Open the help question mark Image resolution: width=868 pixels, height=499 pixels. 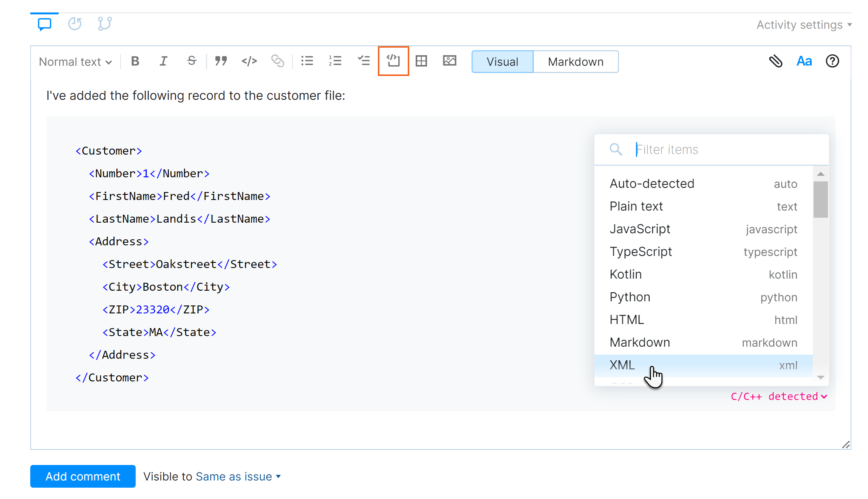point(832,61)
